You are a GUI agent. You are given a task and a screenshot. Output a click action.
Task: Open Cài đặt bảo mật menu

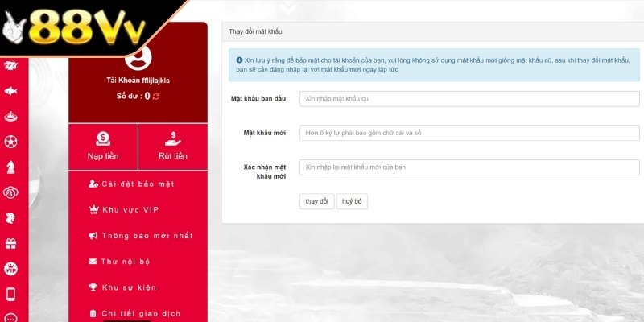point(132,184)
